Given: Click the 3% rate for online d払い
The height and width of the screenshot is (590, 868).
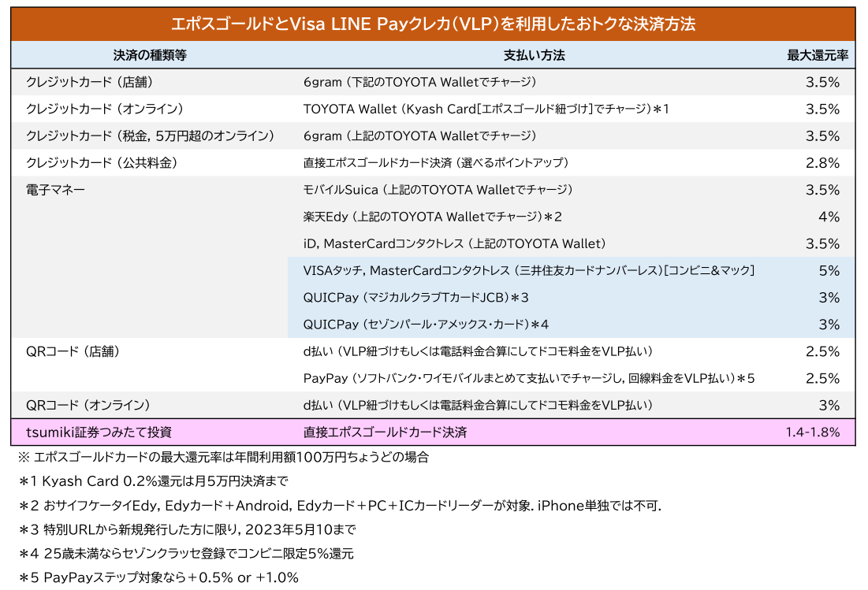Looking at the screenshot, I should click(829, 406).
